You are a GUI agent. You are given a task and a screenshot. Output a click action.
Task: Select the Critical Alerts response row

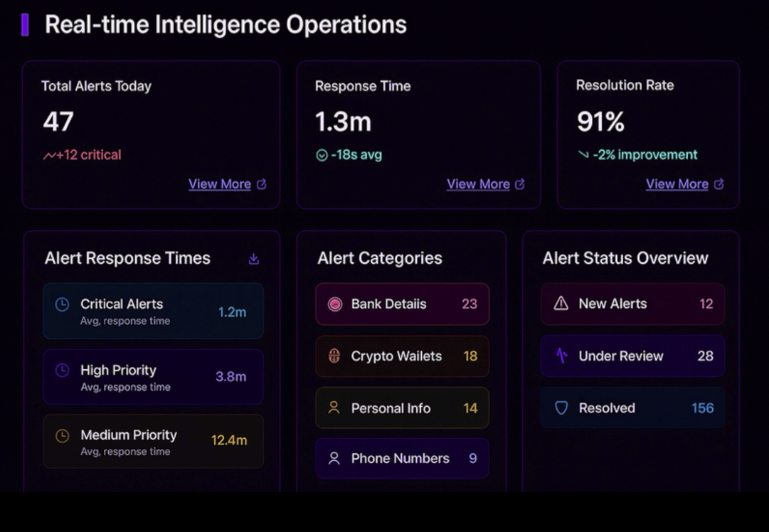tap(153, 311)
